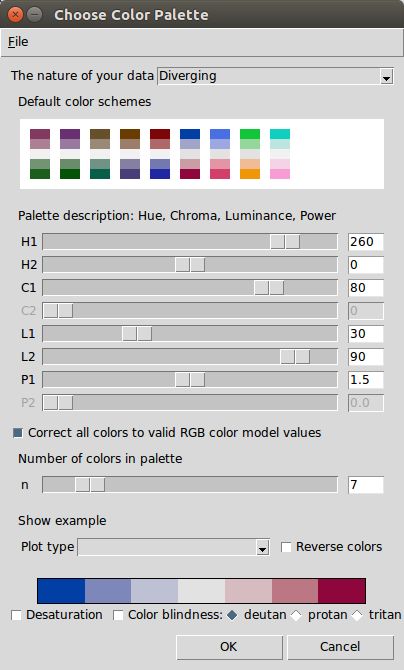Click the H1 hue slider handle
Viewport: 404px width, 670px height.
[285, 242]
